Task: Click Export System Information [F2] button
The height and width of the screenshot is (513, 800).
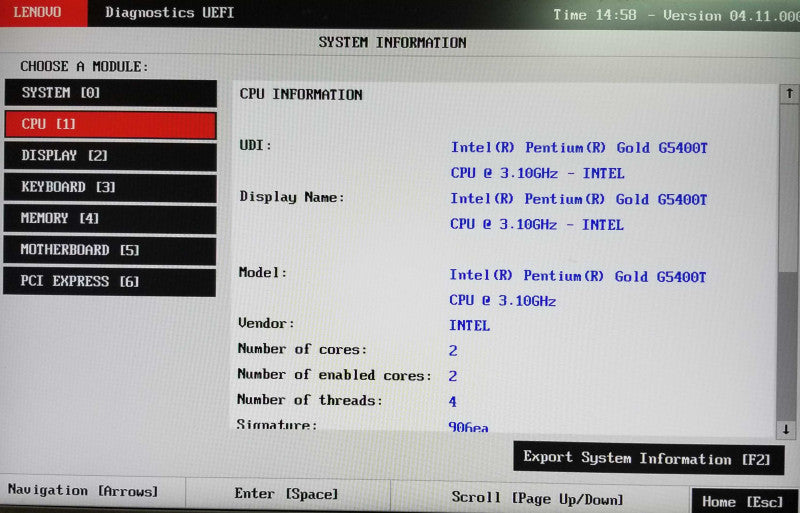Action: 648,458
